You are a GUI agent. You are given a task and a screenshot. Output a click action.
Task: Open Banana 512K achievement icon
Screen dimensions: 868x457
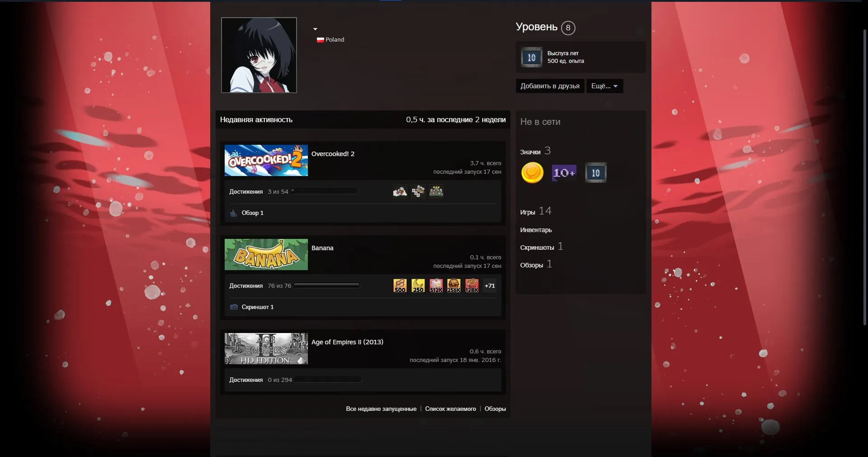[x=436, y=286]
